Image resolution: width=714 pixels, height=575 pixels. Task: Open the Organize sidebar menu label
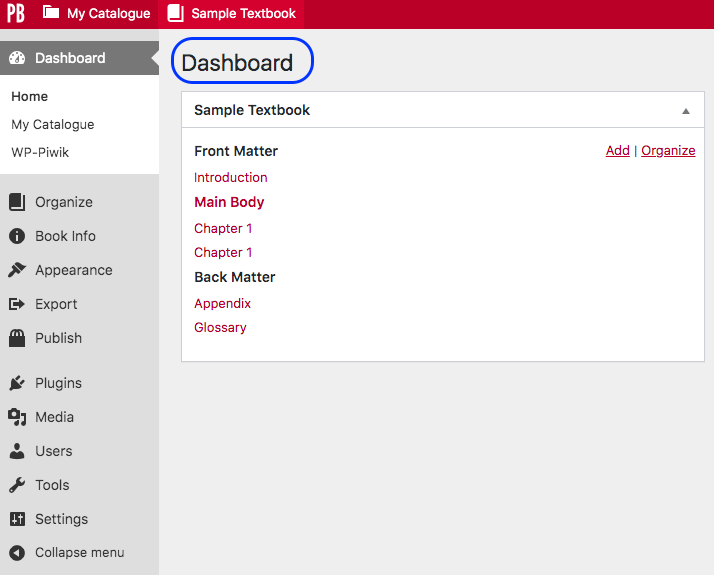pos(64,202)
